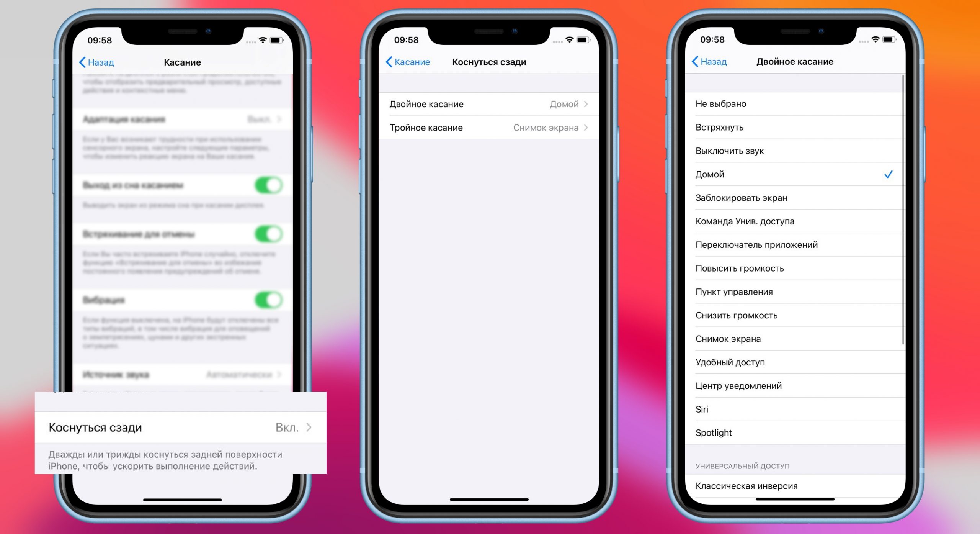Image resolution: width=980 pixels, height=534 pixels.
Task: Tap the back arrow Назад on right screen
Action: [706, 62]
